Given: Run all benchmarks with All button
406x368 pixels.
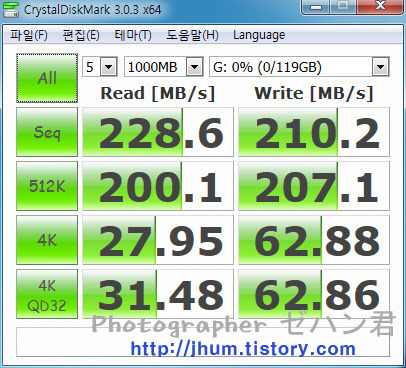Looking at the screenshot, I should point(47,78).
